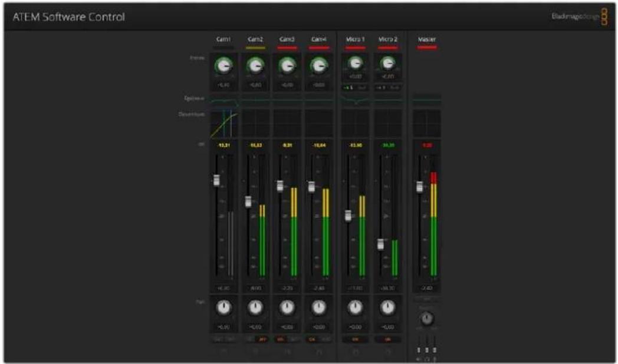The image size is (618, 364).
Task: Disable the lit AFV button on Cam2
Action: coord(262,339)
